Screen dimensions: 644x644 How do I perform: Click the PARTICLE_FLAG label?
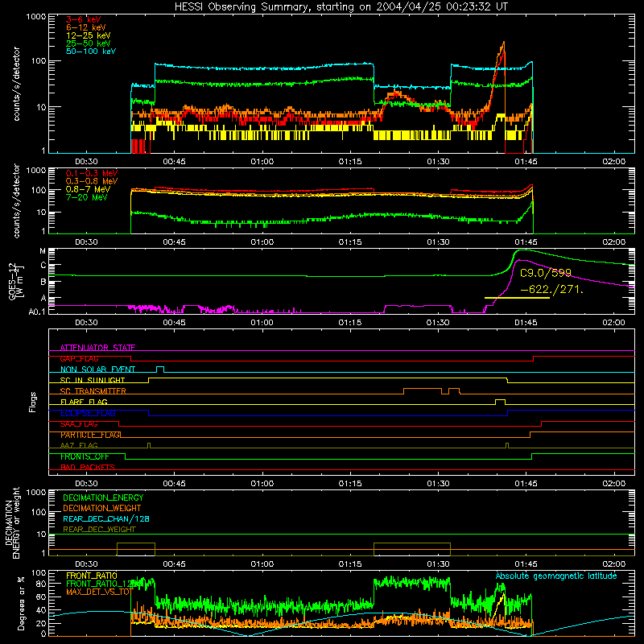(90, 435)
